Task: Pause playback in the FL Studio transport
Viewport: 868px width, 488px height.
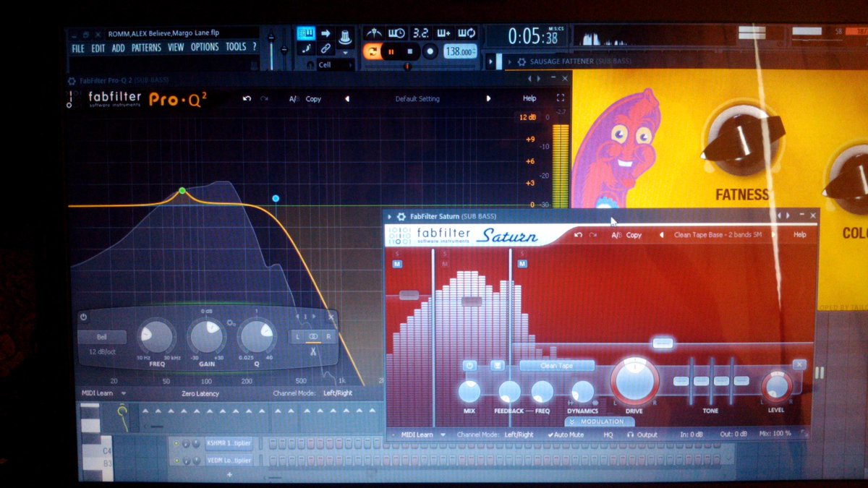Action: coord(391,51)
